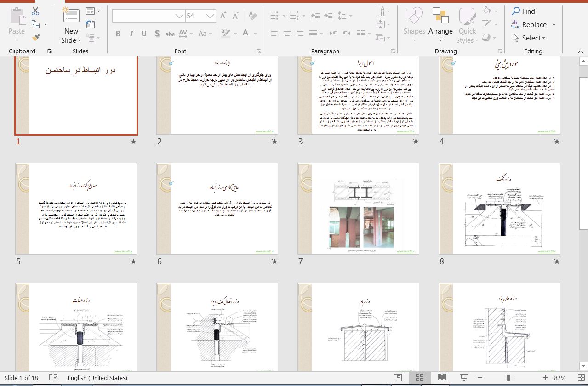Open the Select dropdown in Editing
This screenshot has width=588, height=386.
click(x=529, y=38)
